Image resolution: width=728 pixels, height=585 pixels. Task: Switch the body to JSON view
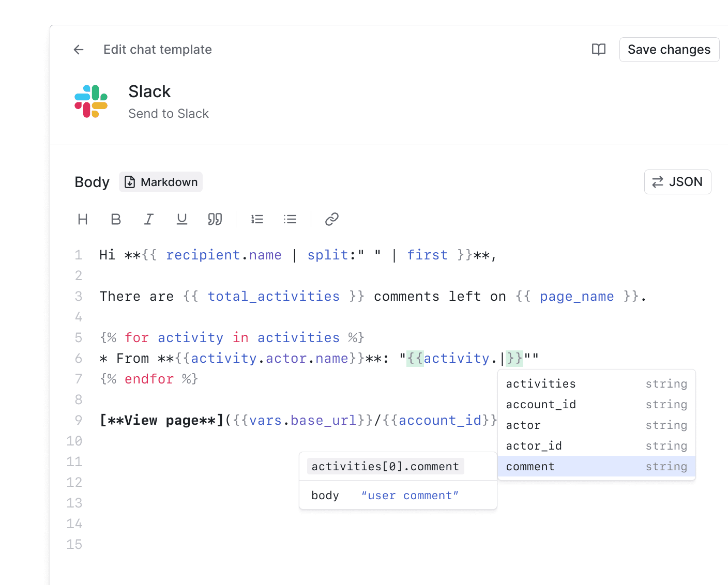(x=677, y=181)
